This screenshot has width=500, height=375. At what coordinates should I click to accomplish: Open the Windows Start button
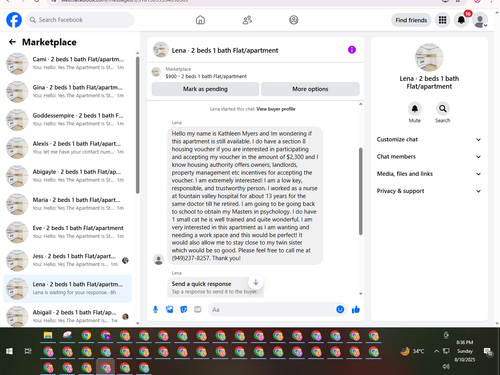(x=9, y=351)
